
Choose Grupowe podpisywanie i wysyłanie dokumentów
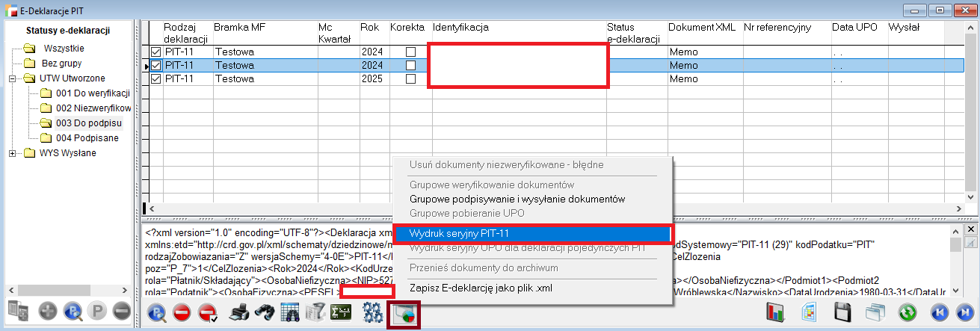(x=517, y=199)
